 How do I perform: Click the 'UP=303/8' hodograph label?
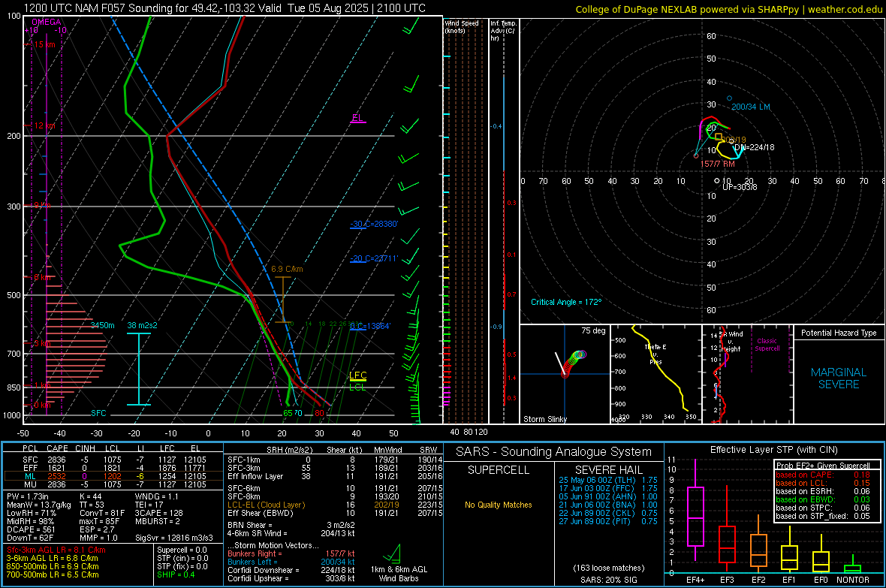[x=740, y=186]
